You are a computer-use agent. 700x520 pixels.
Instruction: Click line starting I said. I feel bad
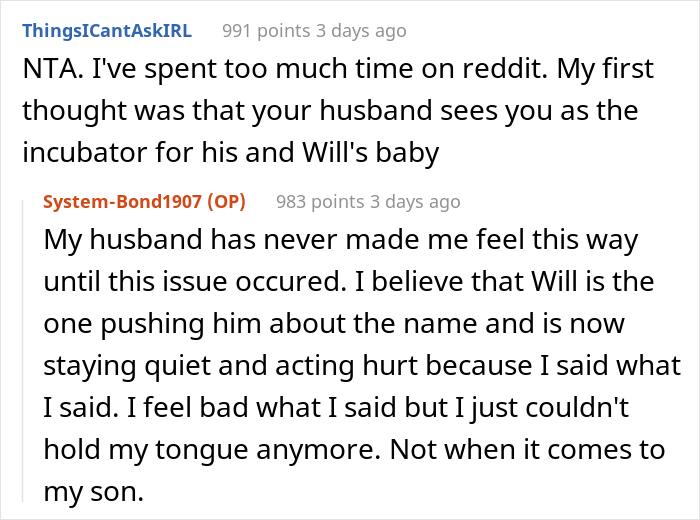click(336, 408)
